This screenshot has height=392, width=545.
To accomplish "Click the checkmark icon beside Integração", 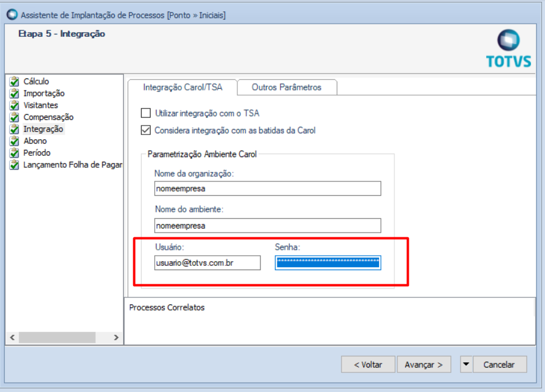I will tap(15, 129).
